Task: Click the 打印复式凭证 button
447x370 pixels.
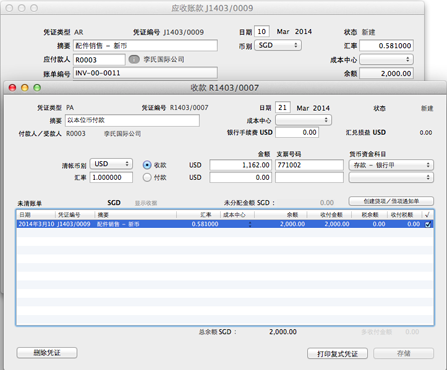Action: tap(337, 353)
